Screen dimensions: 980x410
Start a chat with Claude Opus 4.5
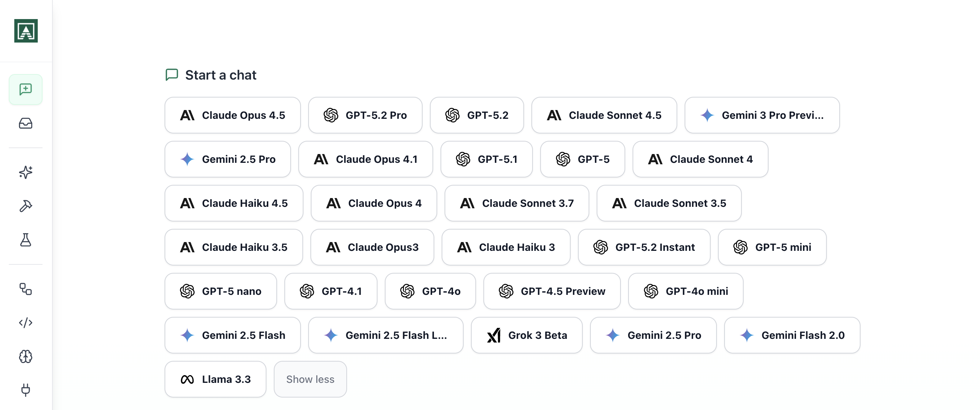(x=232, y=116)
